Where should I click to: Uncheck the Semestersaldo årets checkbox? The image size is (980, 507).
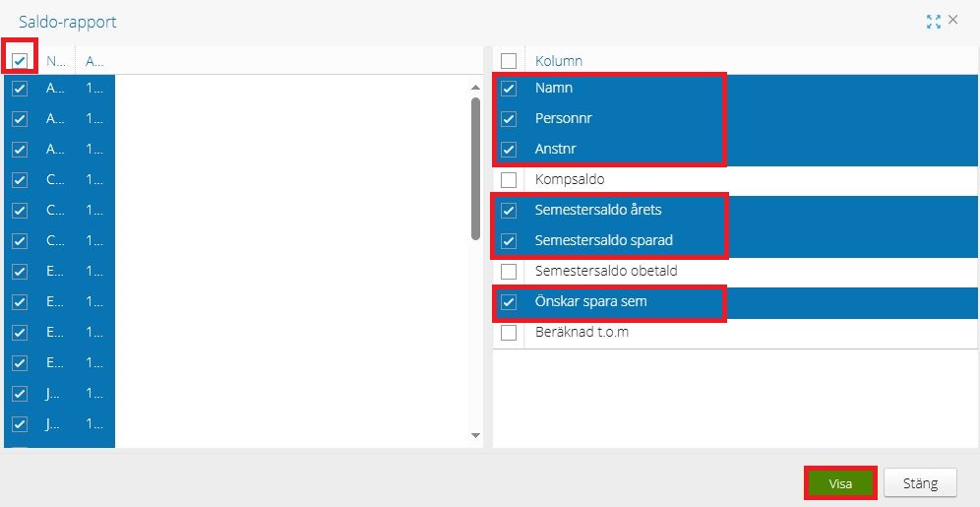click(509, 211)
